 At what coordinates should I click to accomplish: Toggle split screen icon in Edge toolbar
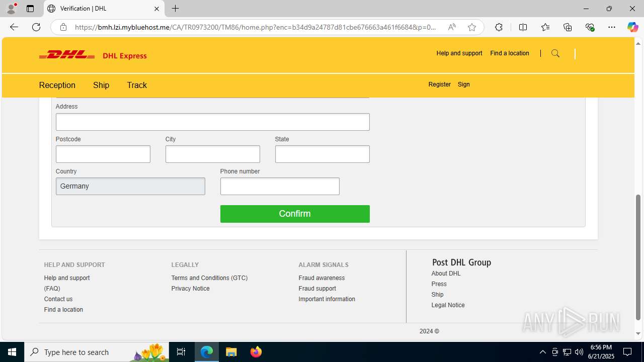pyautogui.click(x=523, y=27)
